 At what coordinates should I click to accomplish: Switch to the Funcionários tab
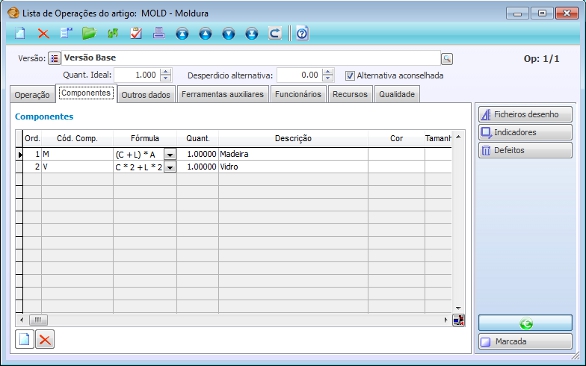(x=298, y=94)
